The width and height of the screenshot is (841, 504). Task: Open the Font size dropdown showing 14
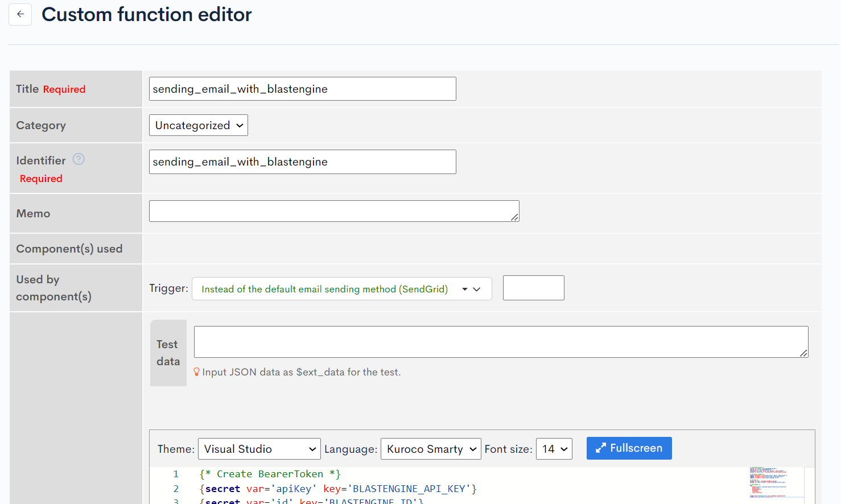click(x=554, y=449)
